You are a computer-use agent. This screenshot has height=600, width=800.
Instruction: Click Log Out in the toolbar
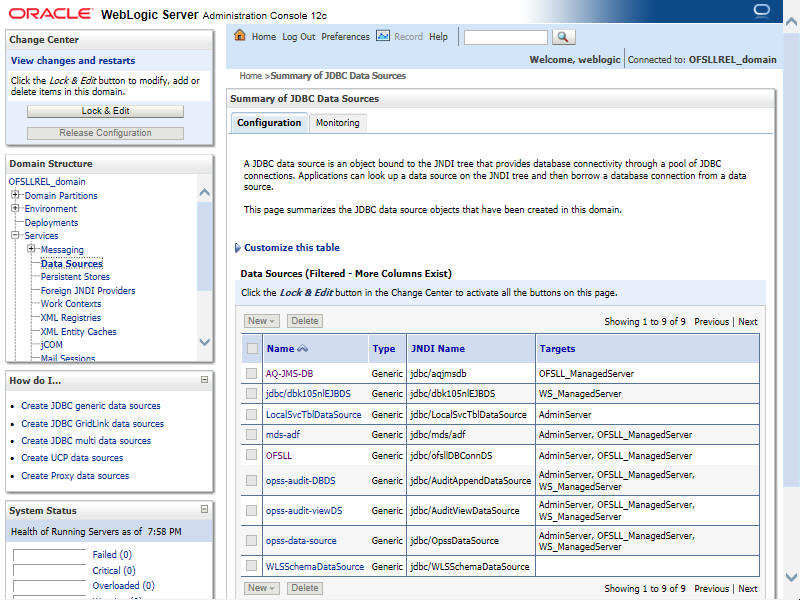coord(298,37)
